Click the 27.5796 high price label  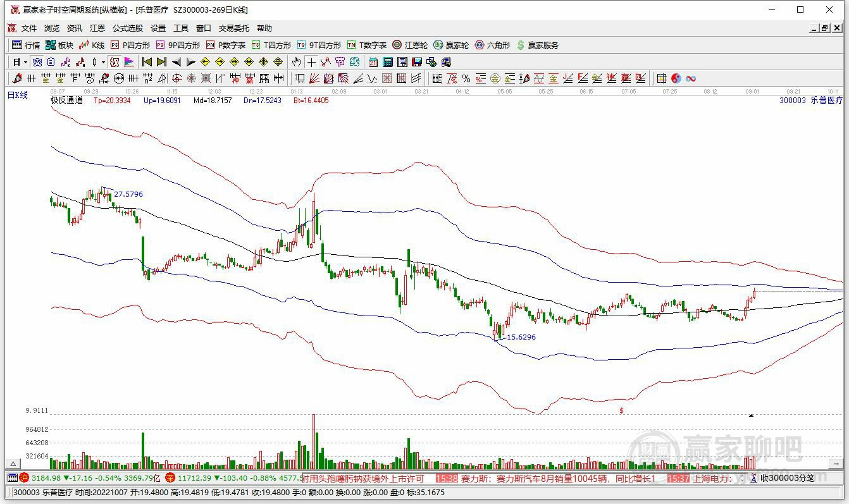pos(128,194)
